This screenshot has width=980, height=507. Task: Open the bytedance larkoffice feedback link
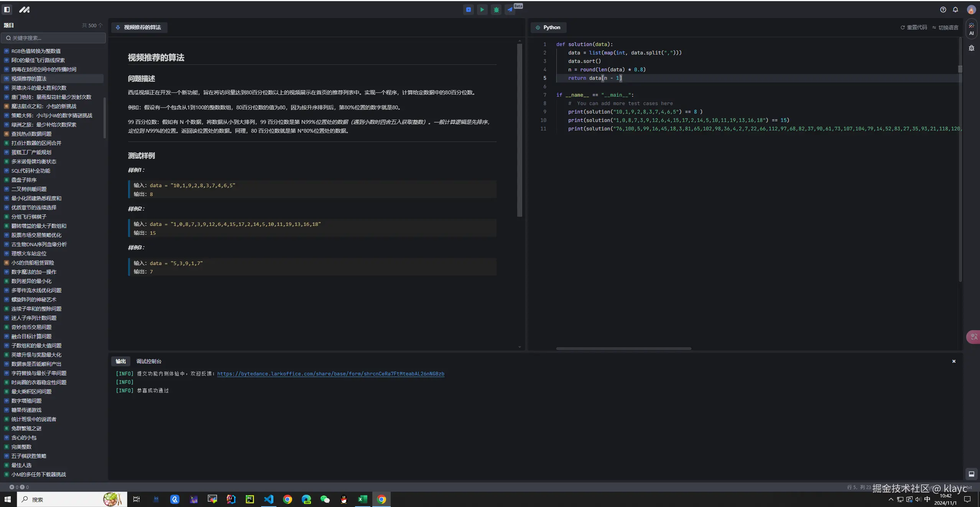[x=331, y=374]
